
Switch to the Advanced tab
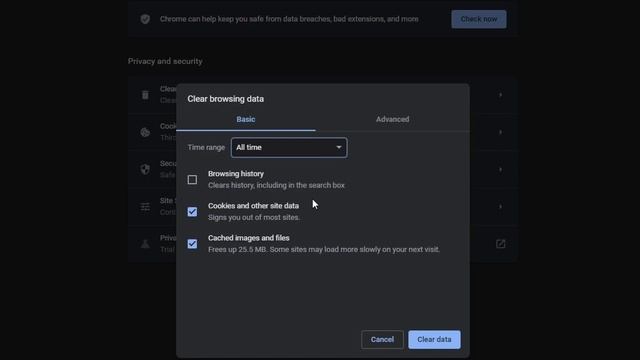392,119
